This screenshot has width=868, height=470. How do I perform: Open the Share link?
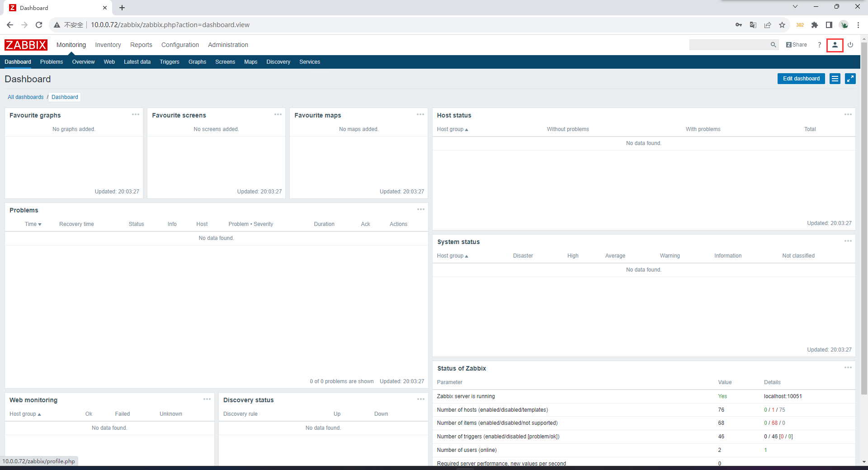click(x=796, y=45)
